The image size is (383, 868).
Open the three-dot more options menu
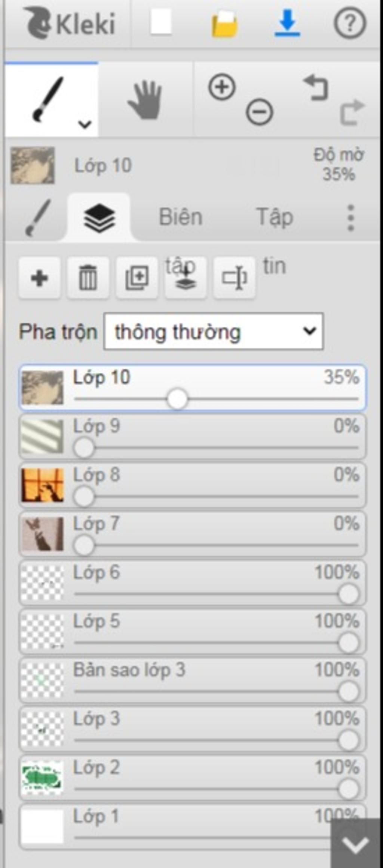pos(350,218)
